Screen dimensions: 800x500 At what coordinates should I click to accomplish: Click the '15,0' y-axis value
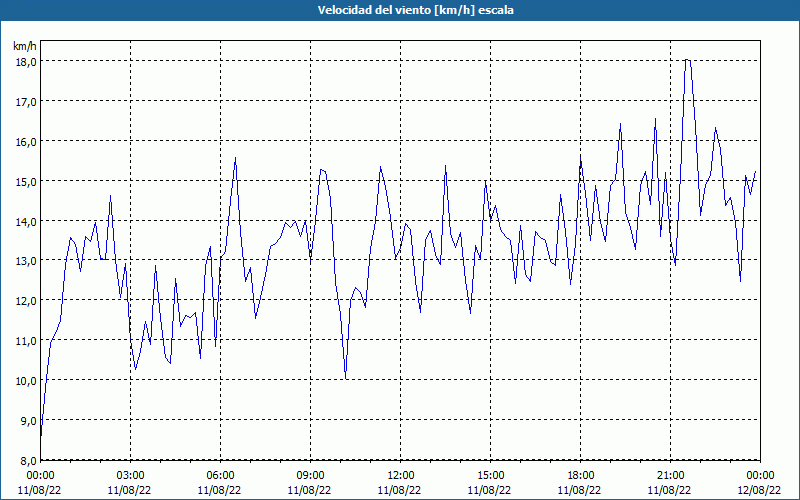(27, 181)
